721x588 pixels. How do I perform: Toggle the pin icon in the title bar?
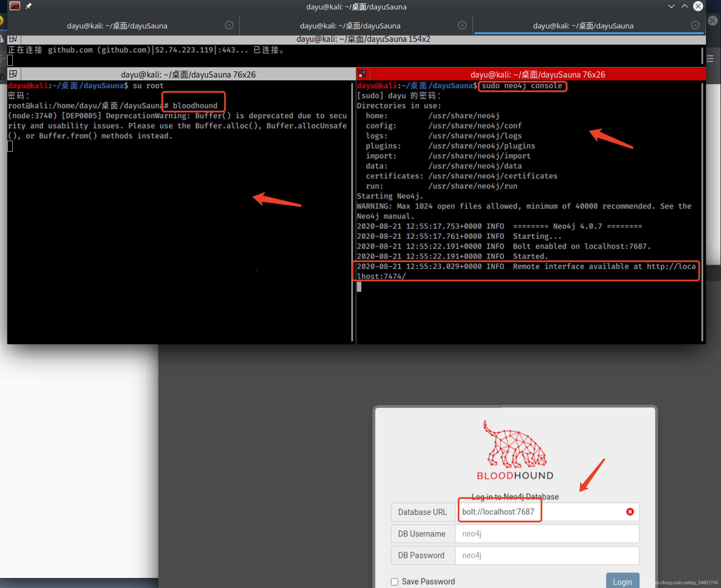[x=28, y=6]
